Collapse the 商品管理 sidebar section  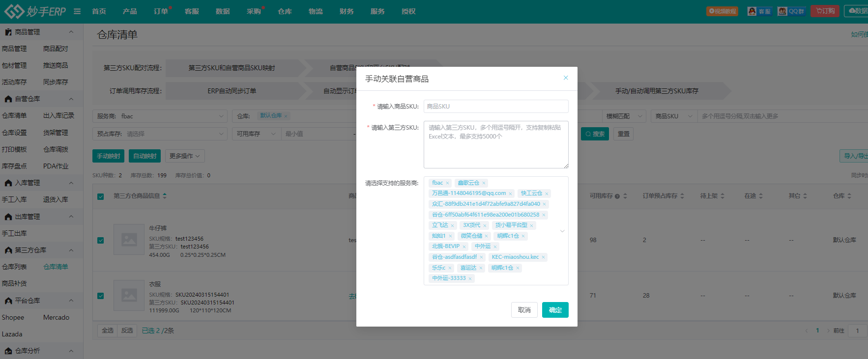(x=71, y=32)
